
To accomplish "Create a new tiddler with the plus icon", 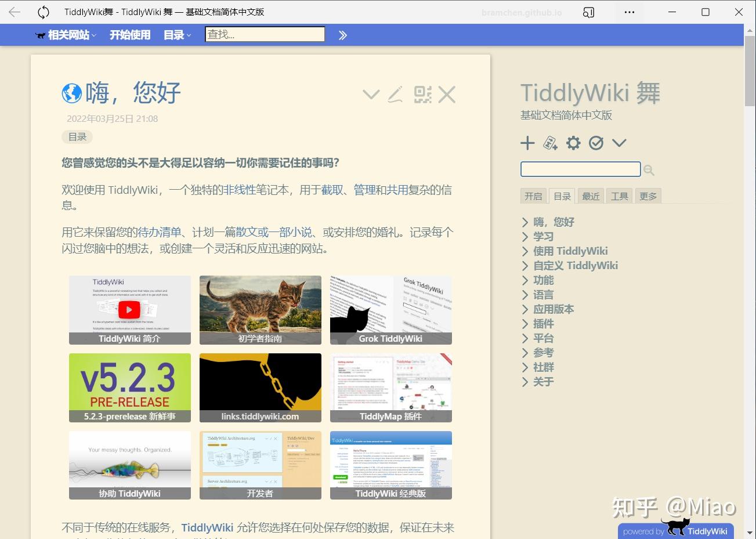I will pos(527,143).
